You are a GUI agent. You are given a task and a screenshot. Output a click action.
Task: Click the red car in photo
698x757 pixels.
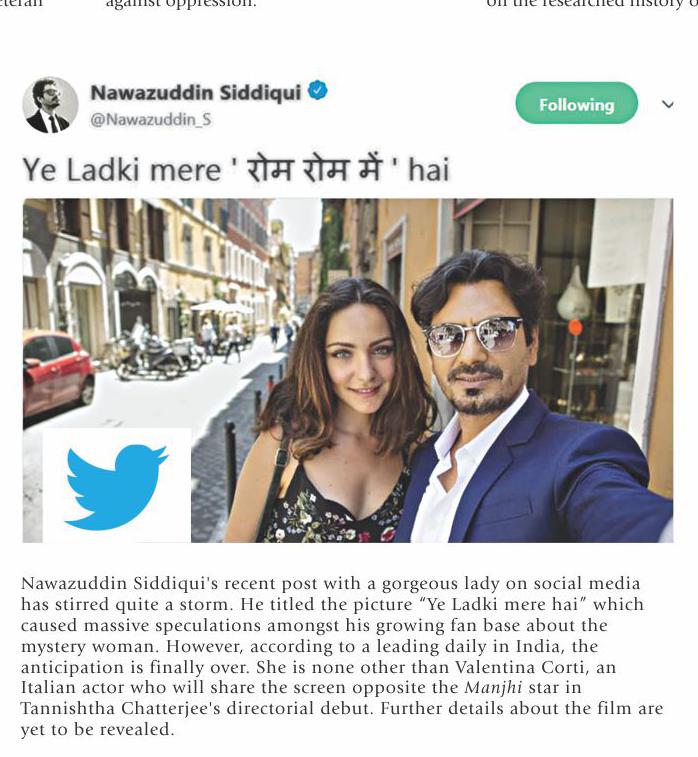[x=57, y=373]
